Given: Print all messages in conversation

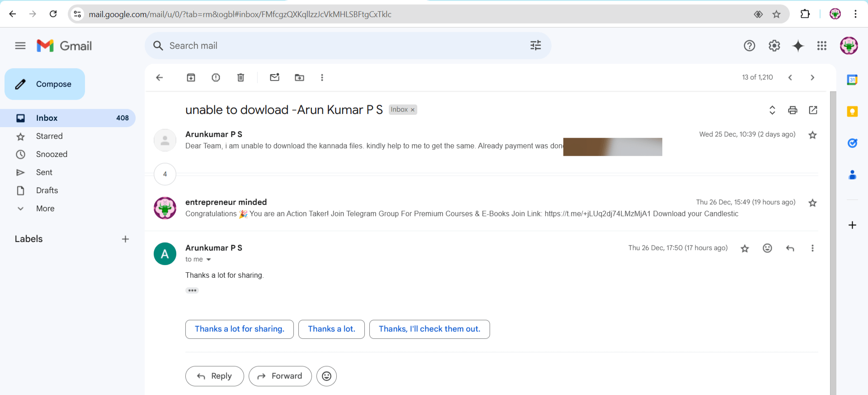Looking at the screenshot, I should coord(793,110).
